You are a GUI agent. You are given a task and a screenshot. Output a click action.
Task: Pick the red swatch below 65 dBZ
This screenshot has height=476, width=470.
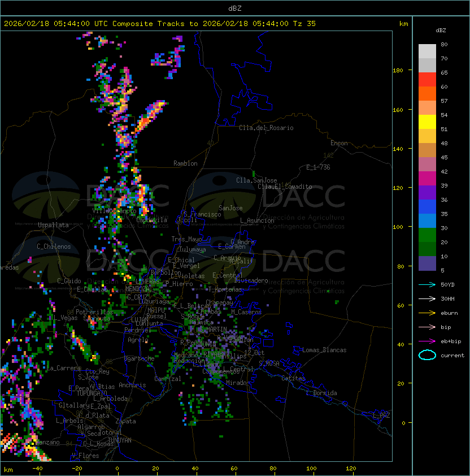coord(427,80)
